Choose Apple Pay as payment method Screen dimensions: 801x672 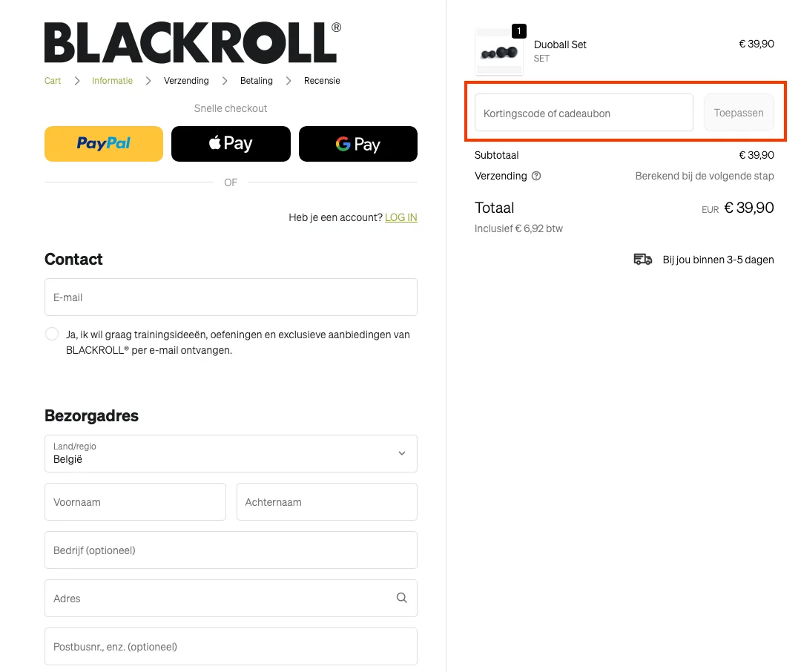coord(231,143)
